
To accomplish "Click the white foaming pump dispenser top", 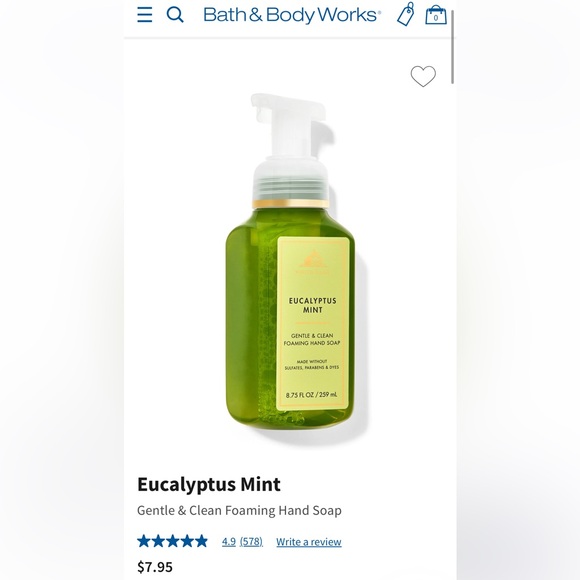I will pyautogui.click(x=290, y=148).
